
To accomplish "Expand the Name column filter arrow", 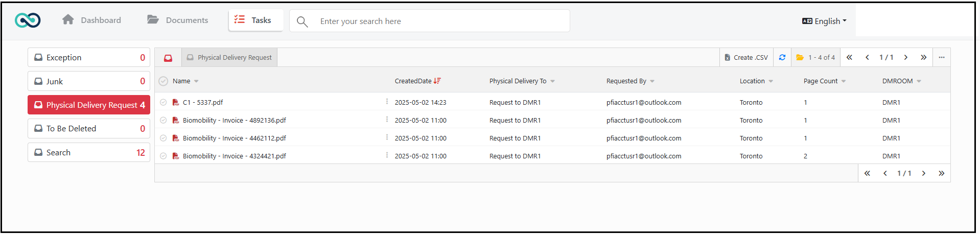I will 196,81.
